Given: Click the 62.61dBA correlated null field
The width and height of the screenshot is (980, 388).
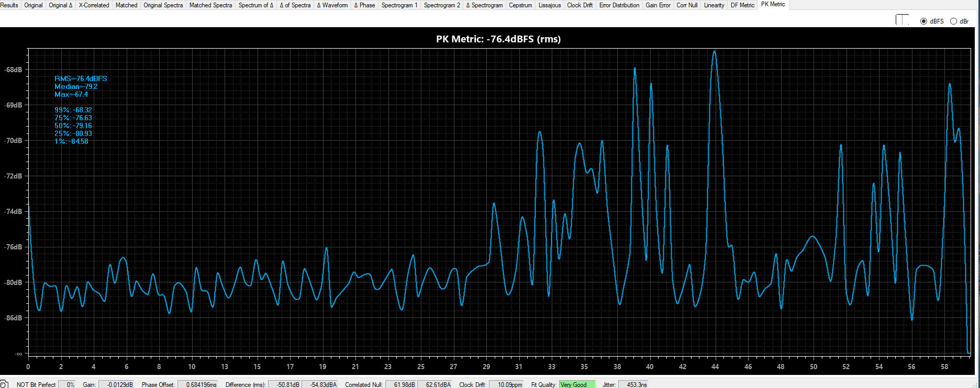Looking at the screenshot, I should 435,384.
